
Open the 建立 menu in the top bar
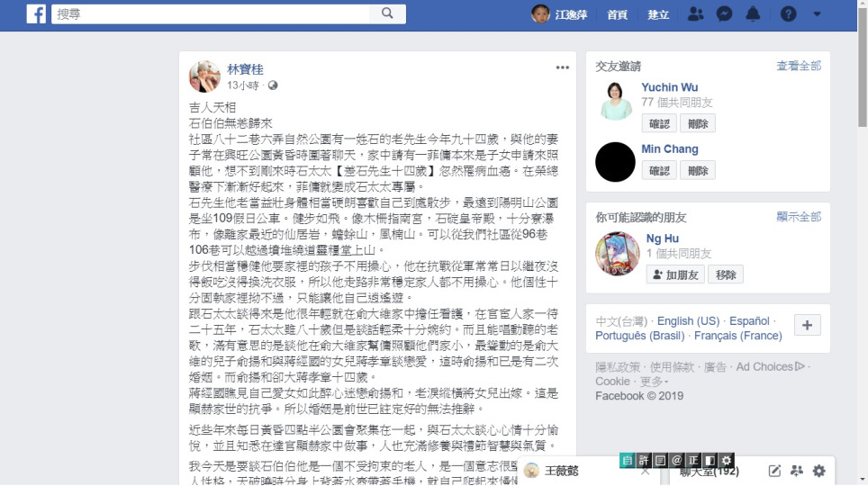658,14
